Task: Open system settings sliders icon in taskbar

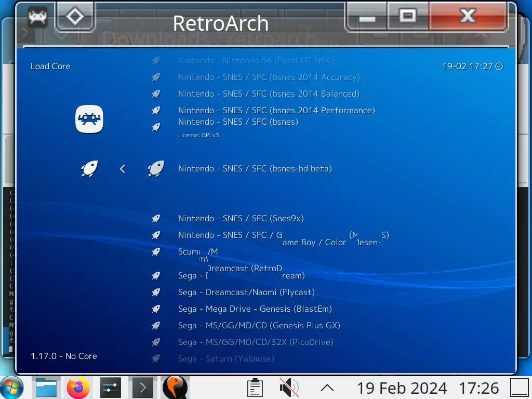Action: click(111, 388)
